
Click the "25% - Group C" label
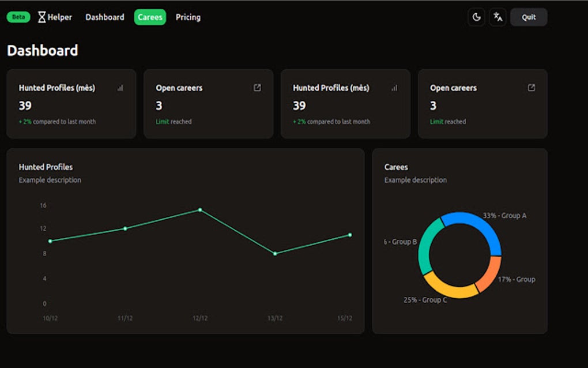[425, 300]
